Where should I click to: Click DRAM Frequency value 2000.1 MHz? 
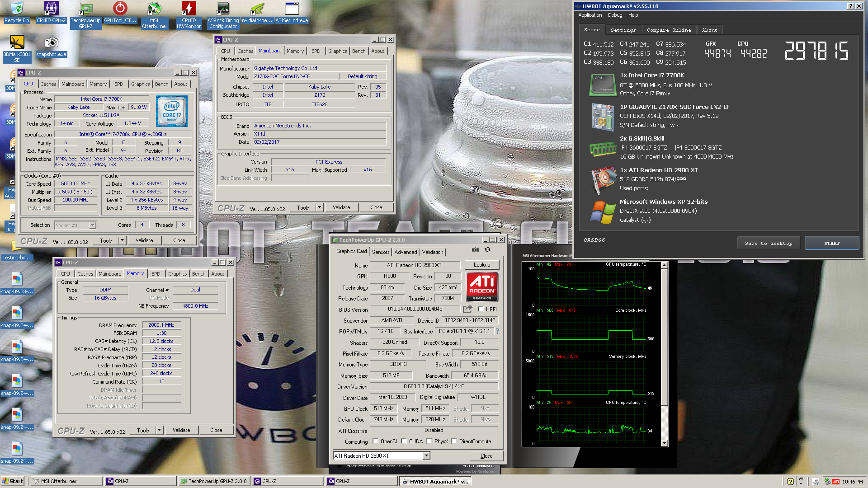coord(161,325)
